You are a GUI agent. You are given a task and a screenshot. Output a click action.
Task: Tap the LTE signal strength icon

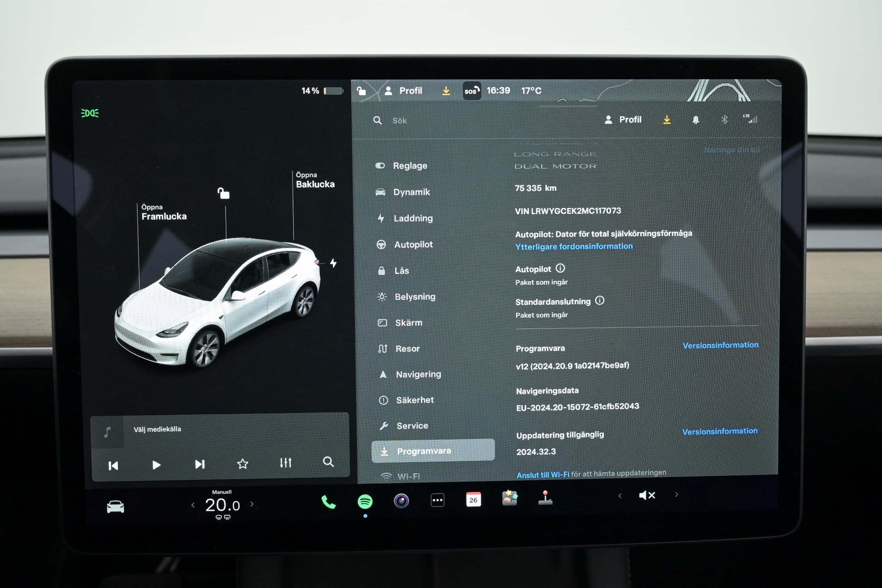click(750, 119)
